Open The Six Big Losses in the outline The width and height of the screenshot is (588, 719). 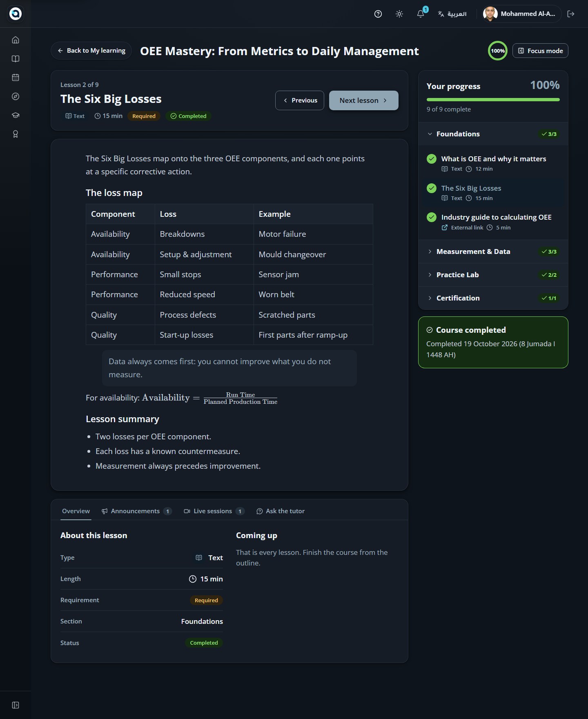pyautogui.click(x=493, y=193)
